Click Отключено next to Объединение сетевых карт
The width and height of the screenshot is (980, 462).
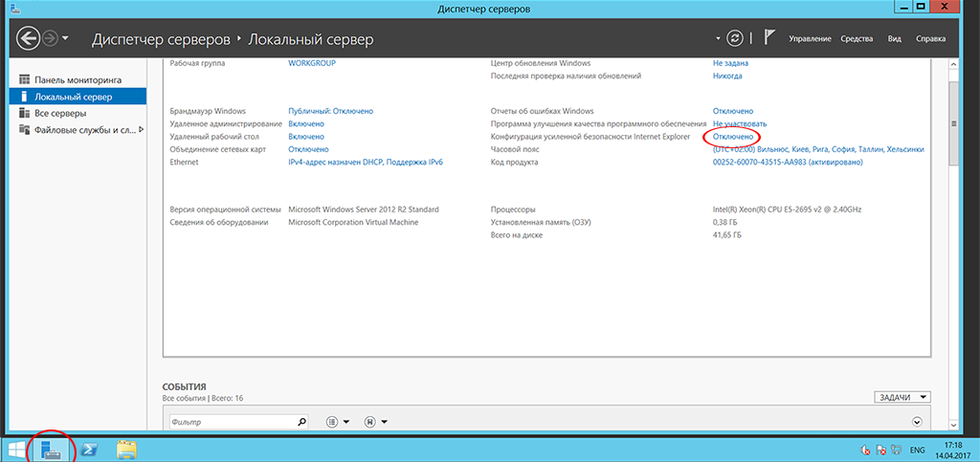pos(308,149)
